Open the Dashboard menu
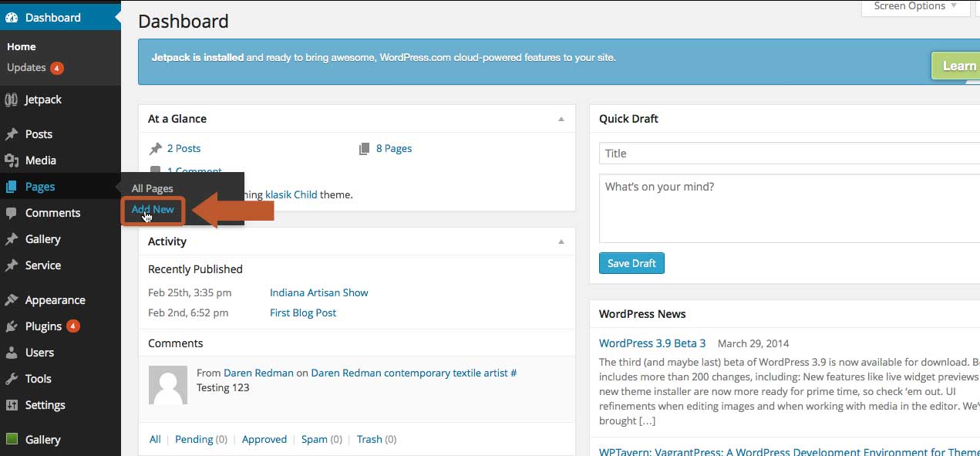The image size is (980, 456). (x=60, y=18)
